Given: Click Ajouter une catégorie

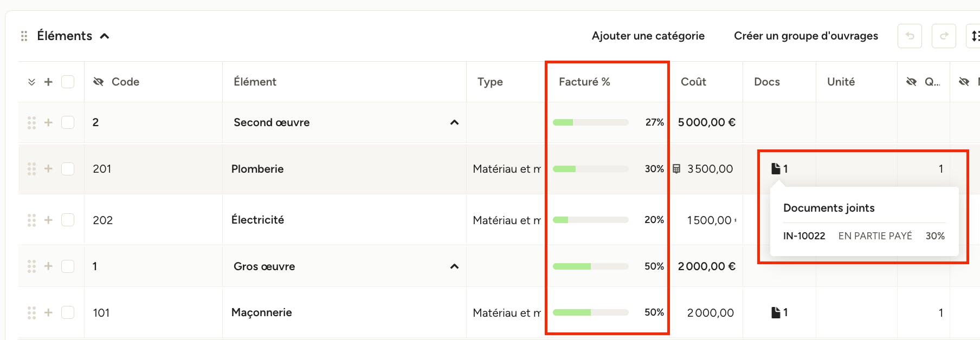Looking at the screenshot, I should (x=648, y=36).
